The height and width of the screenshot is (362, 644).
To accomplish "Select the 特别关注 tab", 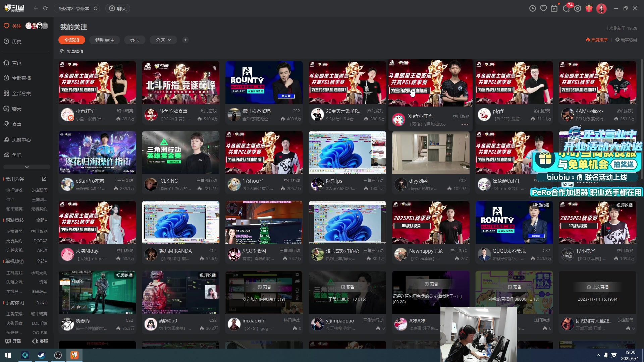I will click(x=104, y=40).
